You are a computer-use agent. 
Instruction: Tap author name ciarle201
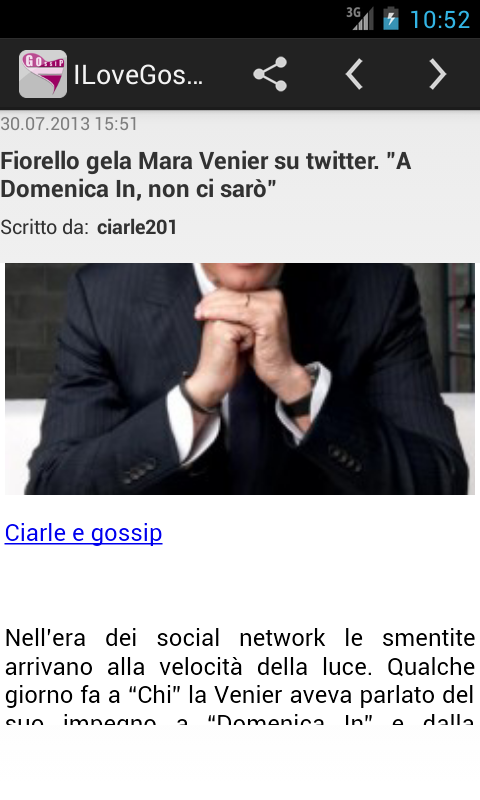pyautogui.click(x=137, y=227)
